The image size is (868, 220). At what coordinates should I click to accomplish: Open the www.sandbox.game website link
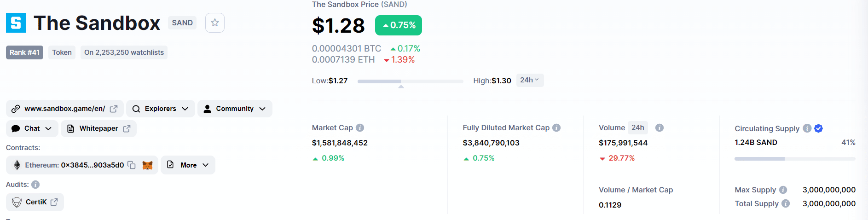[64, 109]
